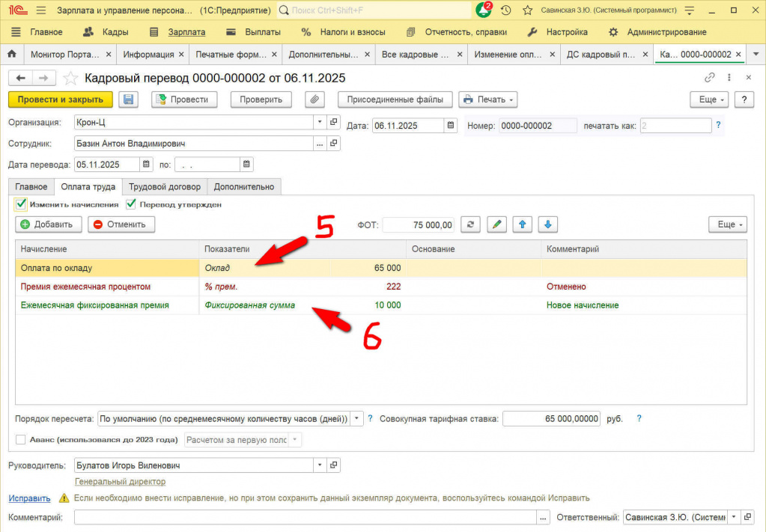Follow the Исправить link
Viewport: 766px width, 532px height.
pyautogui.click(x=29, y=498)
